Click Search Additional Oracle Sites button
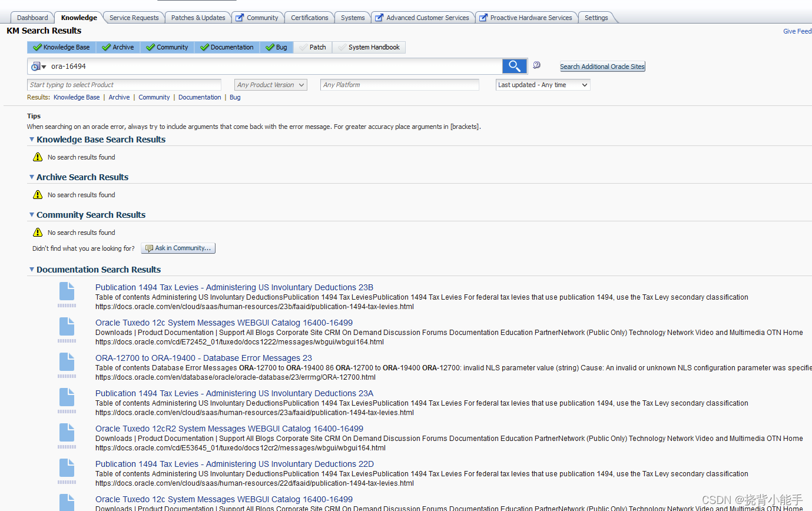This screenshot has height=511, width=812. (x=602, y=67)
